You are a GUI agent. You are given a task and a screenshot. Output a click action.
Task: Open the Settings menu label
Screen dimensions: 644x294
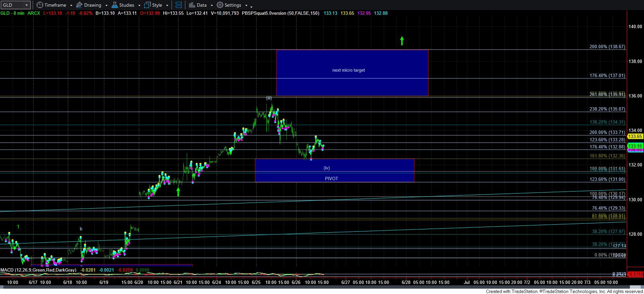click(233, 5)
